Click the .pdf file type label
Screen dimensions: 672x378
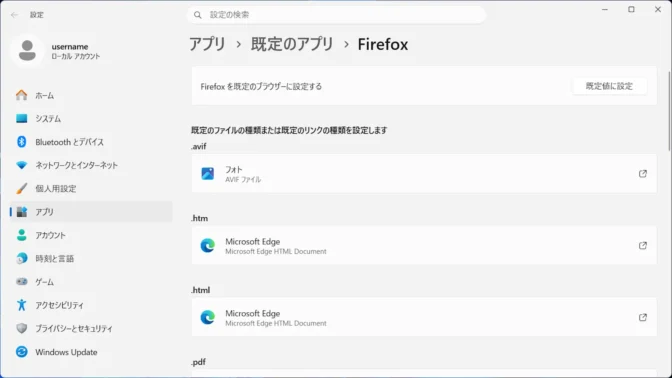[198, 362]
